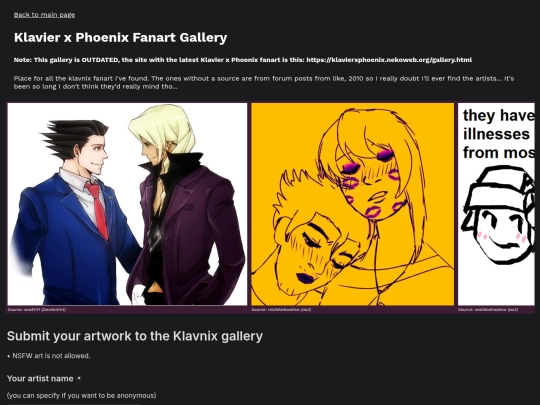Image resolution: width=540 pixels, height=405 pixels.
Task: Click the required asterisk beside artist name
Action: (x=79, y=378)
